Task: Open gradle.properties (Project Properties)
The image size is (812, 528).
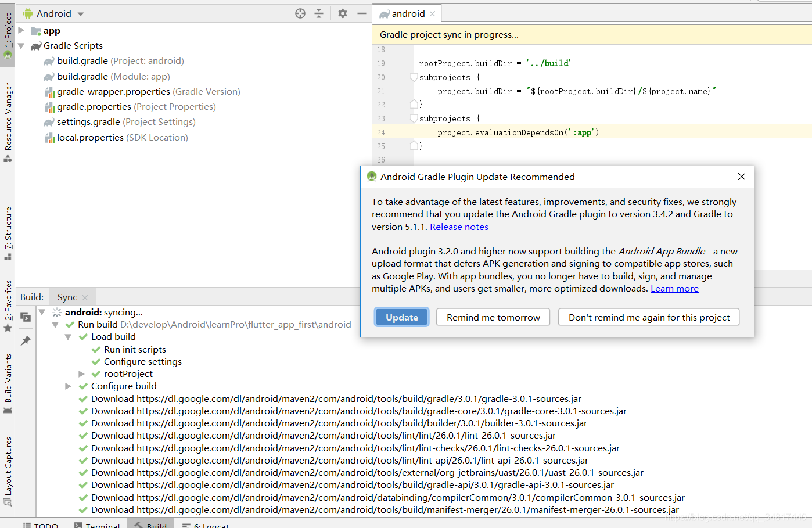Action: click(x=136, y=107)
